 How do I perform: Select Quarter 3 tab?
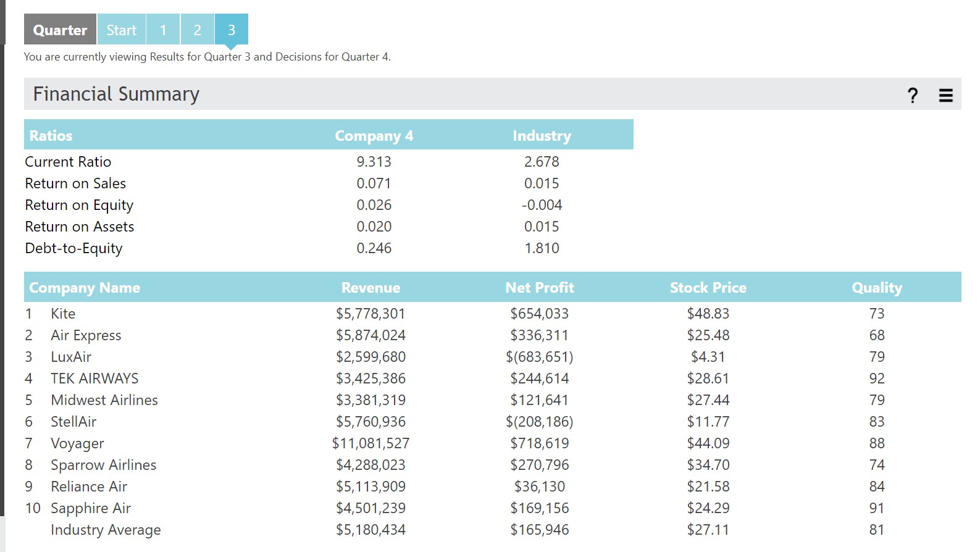coord(232,30)
